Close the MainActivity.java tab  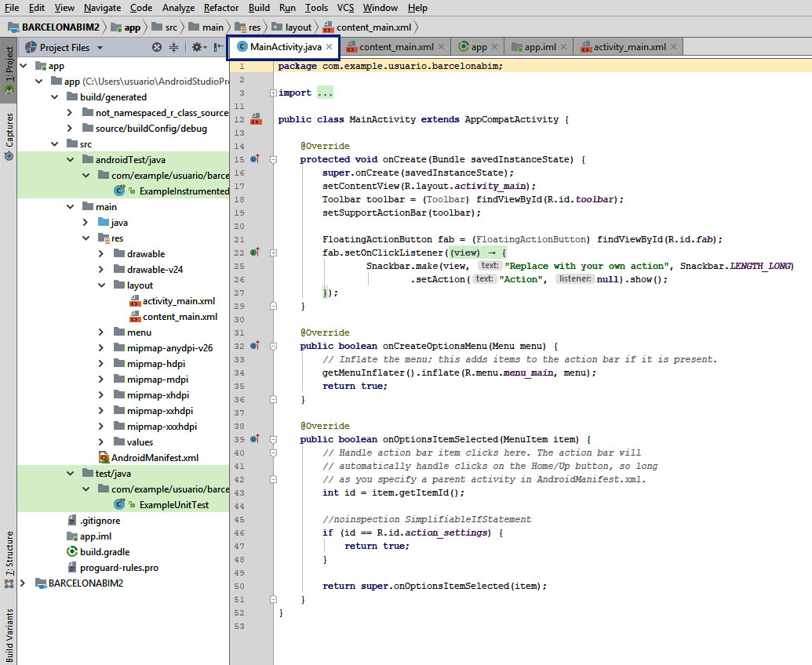point(330,47)
